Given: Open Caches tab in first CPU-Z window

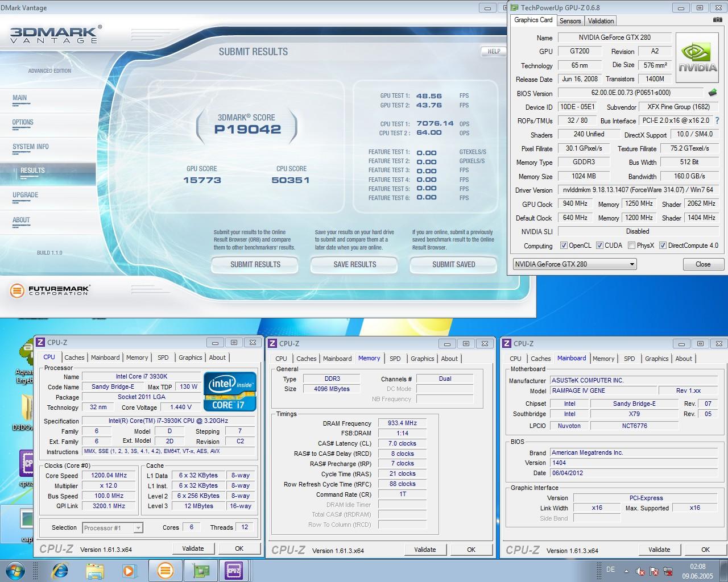Looking at the screenshot, I should [74, 357].
